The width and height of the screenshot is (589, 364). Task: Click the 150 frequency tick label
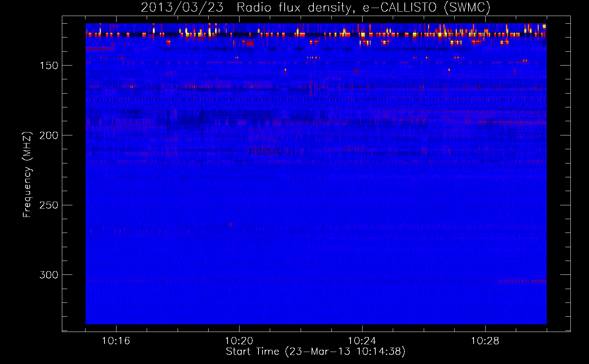(49, 66)
